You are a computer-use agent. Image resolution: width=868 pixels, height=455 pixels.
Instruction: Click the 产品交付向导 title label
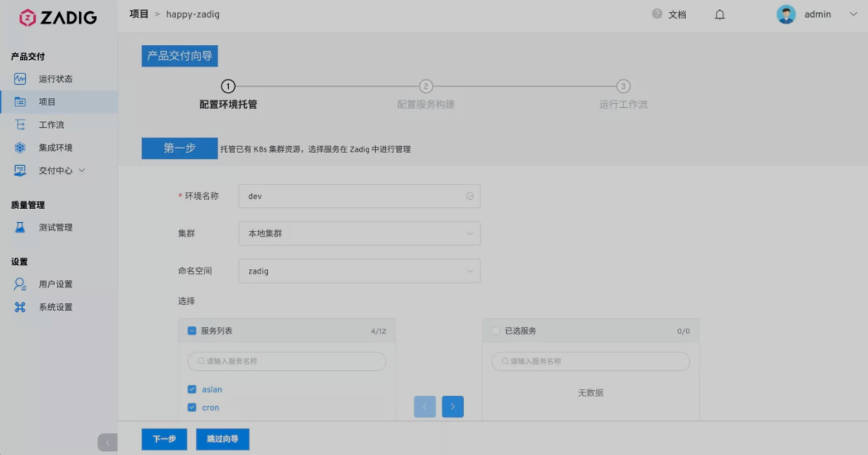pos(179,56)
